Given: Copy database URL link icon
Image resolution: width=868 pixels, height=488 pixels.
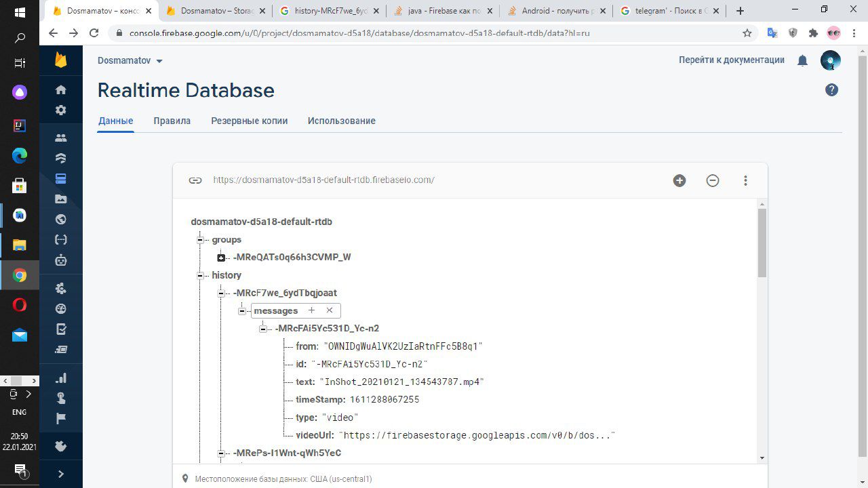Looking at the screenshot, I should click(195, 180).
